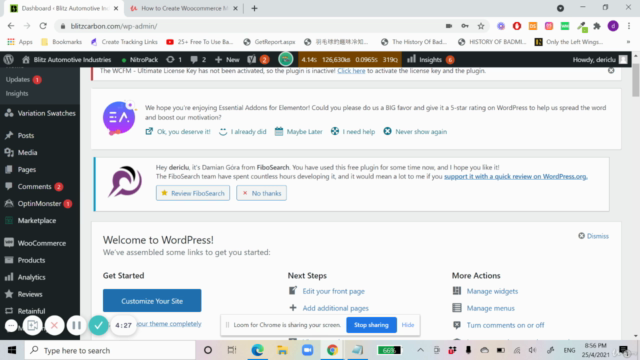The height and width of the screenshot is (360, 640).
Task: Open the NitroPack admin bar menu
Action: click(140, 60)
